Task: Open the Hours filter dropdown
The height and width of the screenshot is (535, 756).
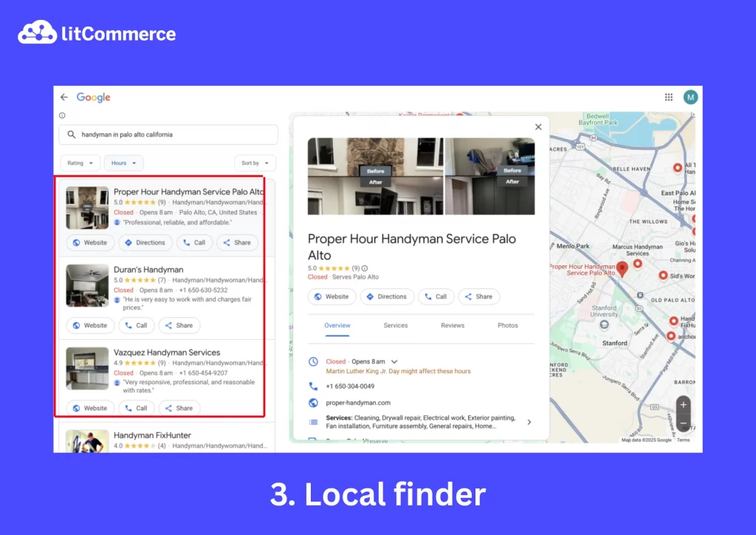Action: 124,163
